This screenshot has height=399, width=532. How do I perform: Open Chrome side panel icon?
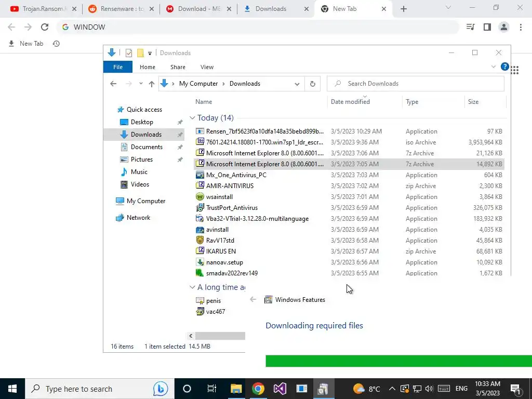[487, 27]
